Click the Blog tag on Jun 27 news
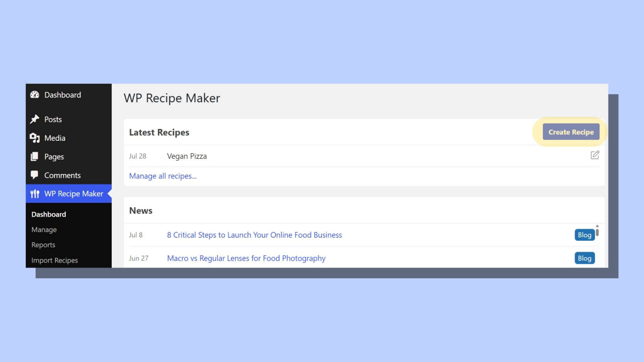 pyautogui.click(x=584, y=258)
